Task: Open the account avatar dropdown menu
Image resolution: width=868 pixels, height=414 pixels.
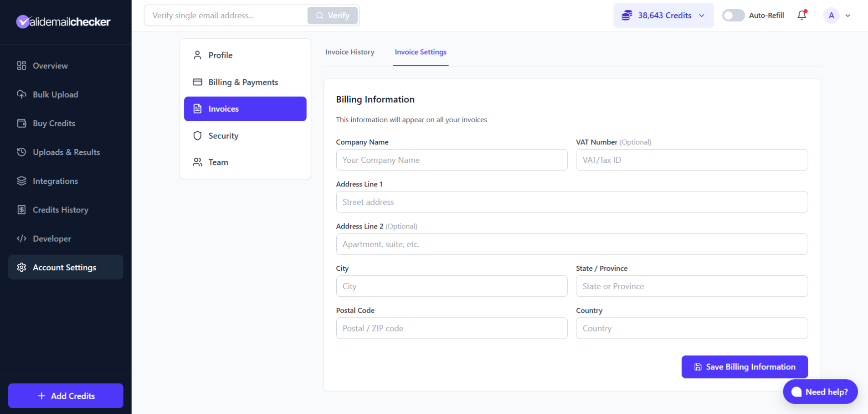Action: pos(837,15)
